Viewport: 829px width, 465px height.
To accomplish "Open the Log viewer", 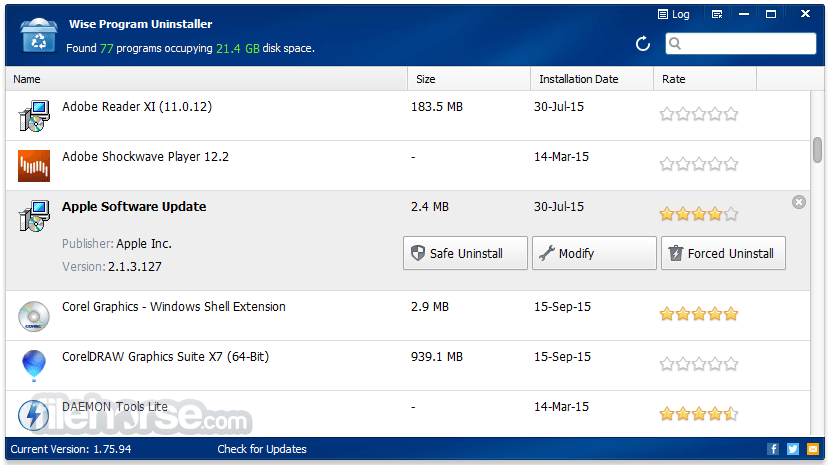I will [x=673, y=14].
